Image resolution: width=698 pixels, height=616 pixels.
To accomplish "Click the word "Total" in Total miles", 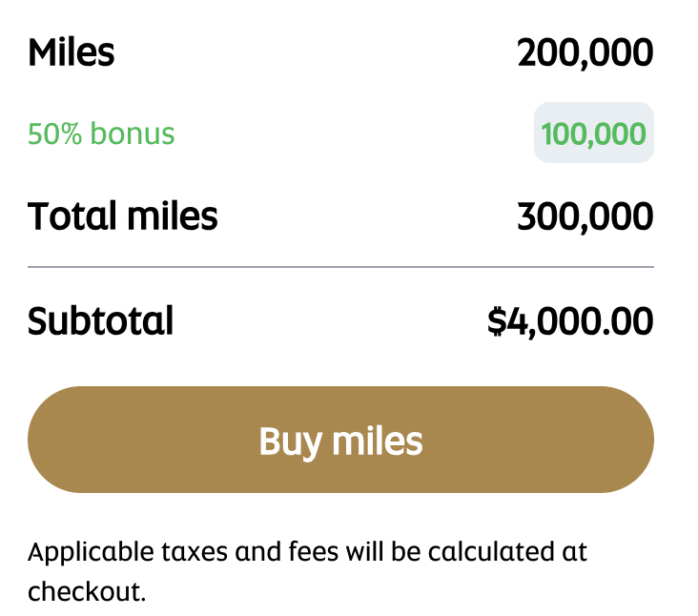I will coord(64,217).
